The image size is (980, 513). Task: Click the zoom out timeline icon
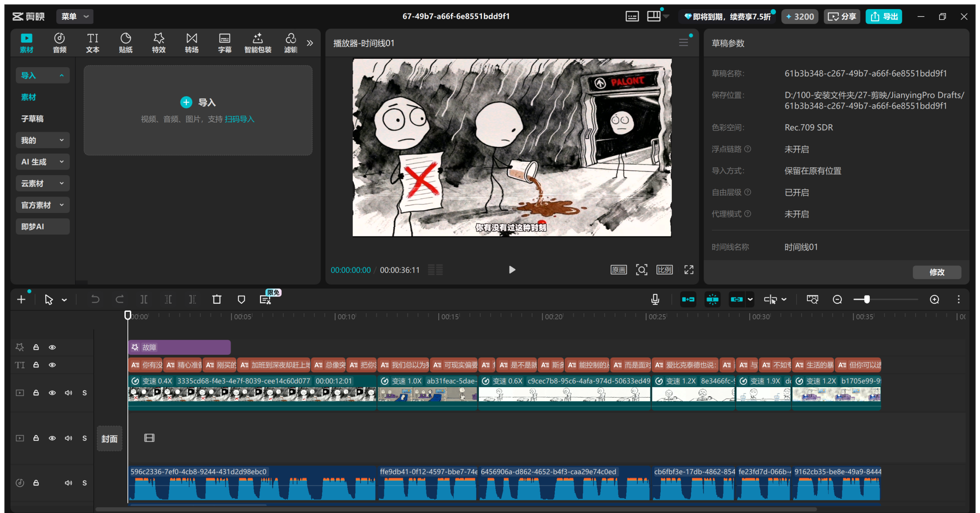point(837,299)
